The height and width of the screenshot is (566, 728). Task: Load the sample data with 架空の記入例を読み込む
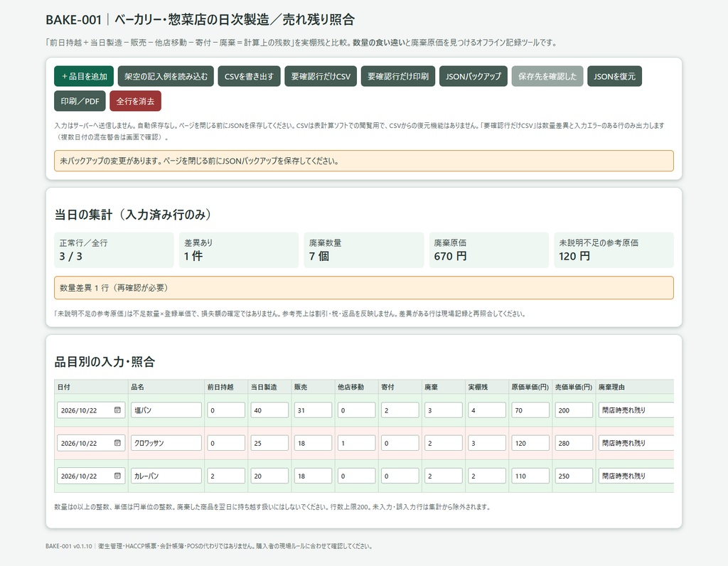[166, 76]
